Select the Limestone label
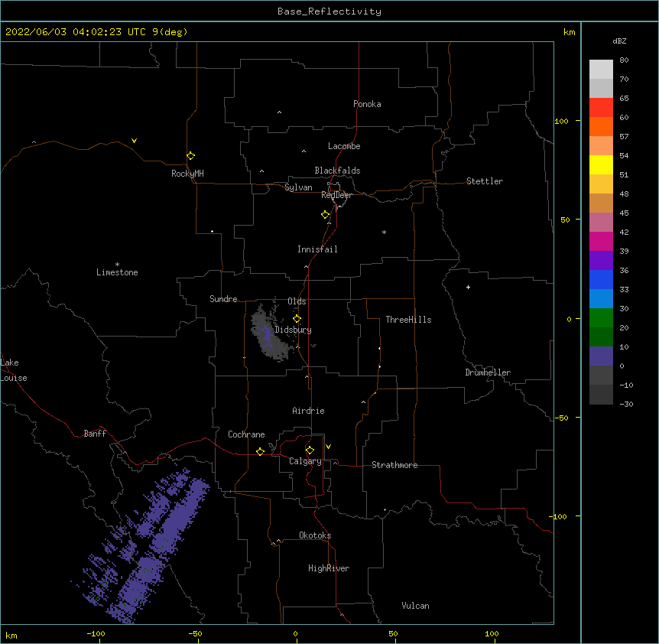This screenshot has width=659, height=644. pos(117,272)
